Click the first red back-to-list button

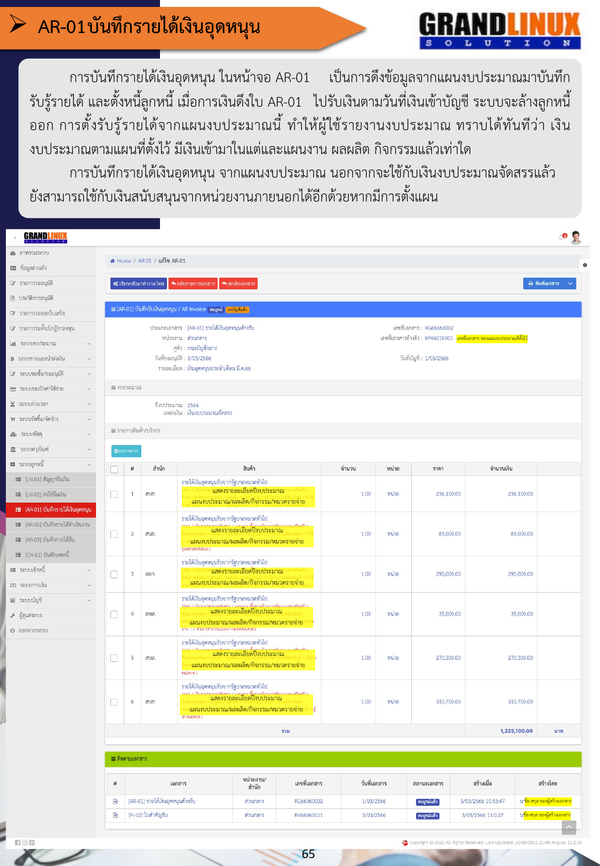coord(193,283)
